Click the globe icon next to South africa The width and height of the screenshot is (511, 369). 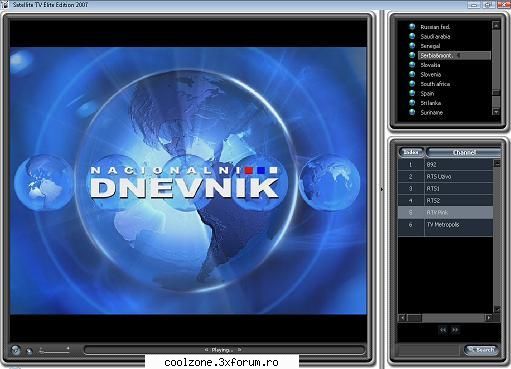click(412, 83)
